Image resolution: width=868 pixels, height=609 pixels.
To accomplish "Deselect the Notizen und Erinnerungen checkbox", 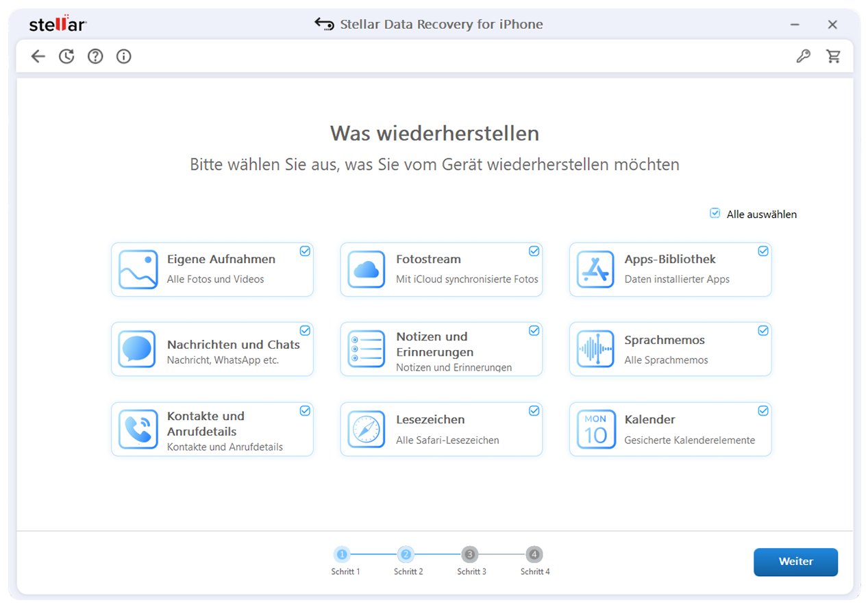I will (x=534, y=330).
